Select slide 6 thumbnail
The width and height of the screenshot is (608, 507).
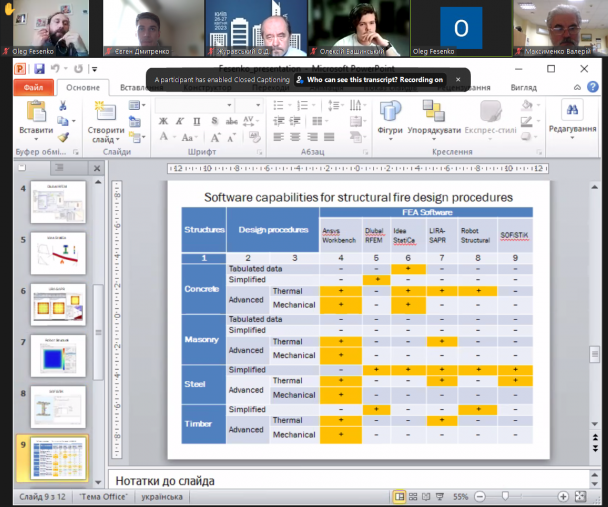pyautogui.click(x=58, y=304)
